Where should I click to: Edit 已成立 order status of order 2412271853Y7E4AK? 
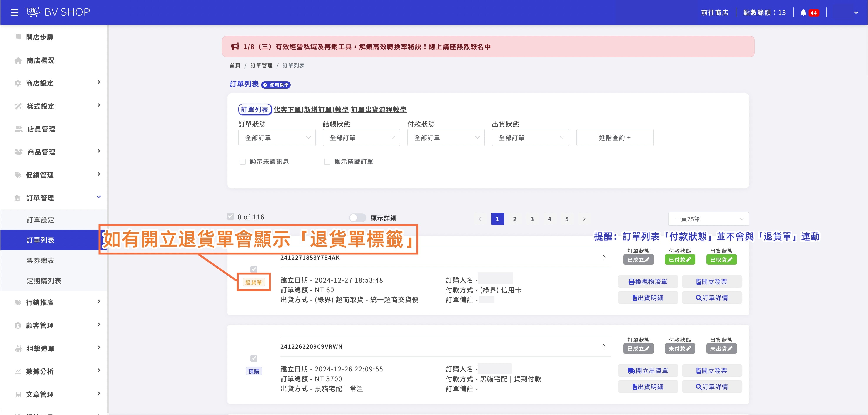[638, 259]
